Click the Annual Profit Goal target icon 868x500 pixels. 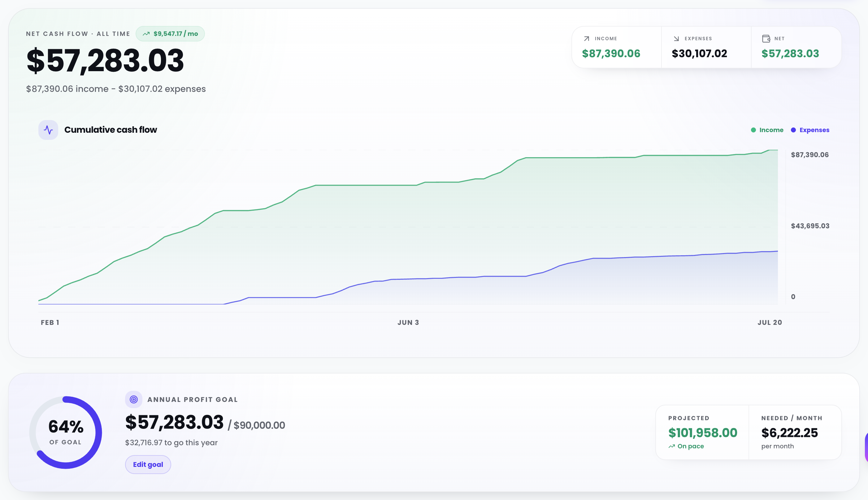coord(134,399)
